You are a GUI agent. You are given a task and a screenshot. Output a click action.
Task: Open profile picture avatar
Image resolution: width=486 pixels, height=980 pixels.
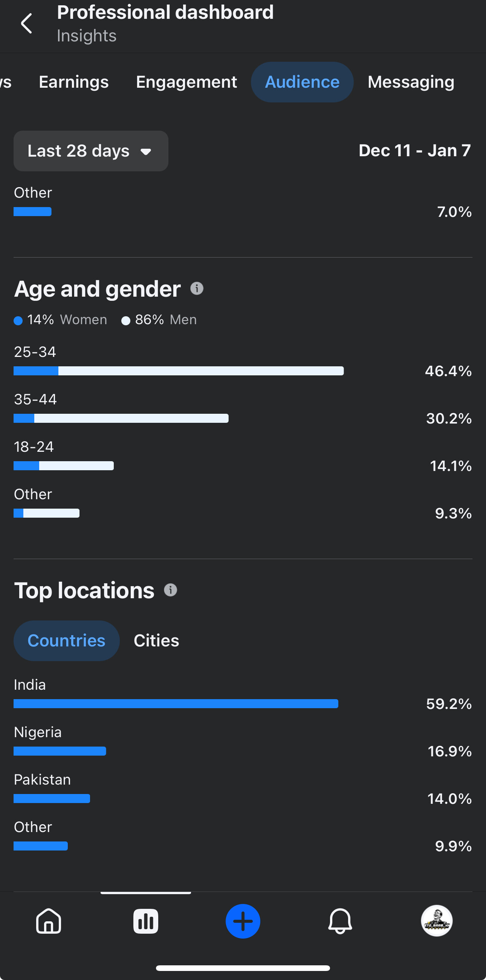click(437, 921)
